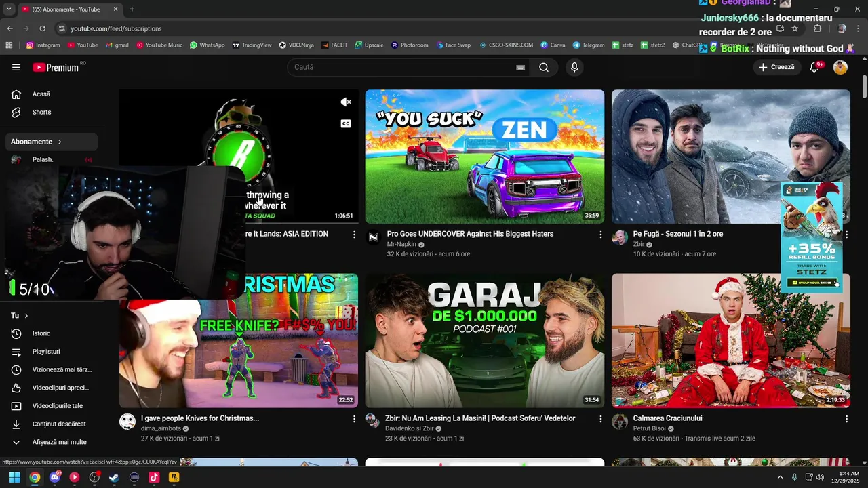Open the dima_aimbots channel link
Screen dimensions: 868x488
pyautogui.click(x=161, y=428)
